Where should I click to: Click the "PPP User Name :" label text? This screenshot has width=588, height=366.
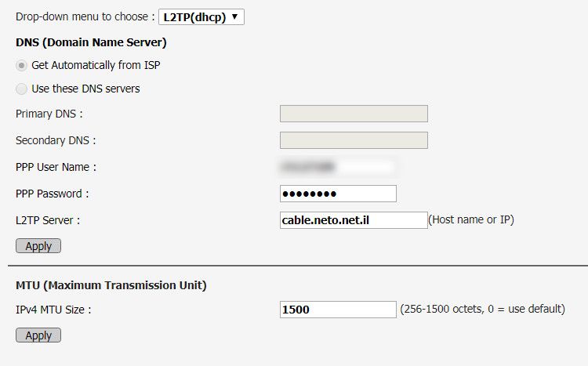point(56,167)
